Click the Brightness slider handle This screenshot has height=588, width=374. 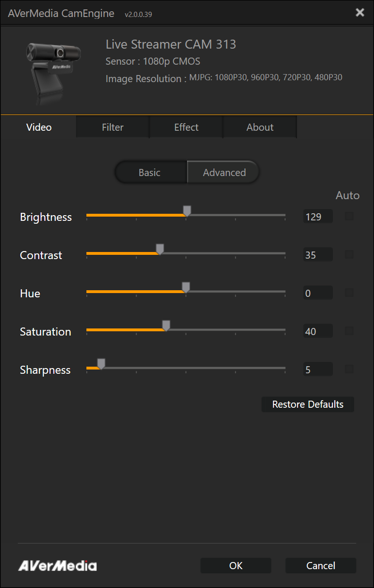[x=187, y=210]
